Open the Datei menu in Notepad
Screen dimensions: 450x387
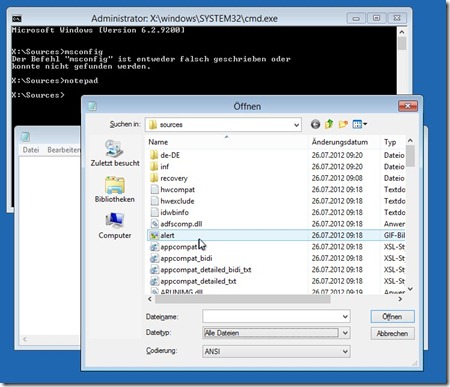click(31, 150)
